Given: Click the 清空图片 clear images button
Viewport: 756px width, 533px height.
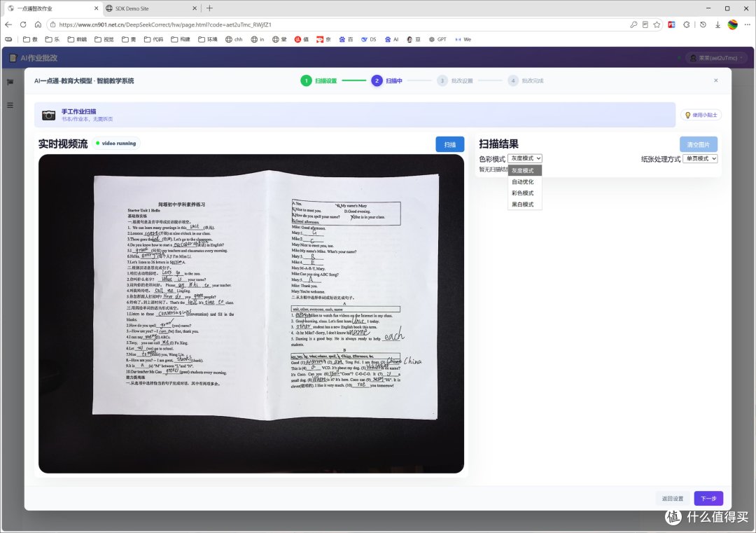Looking at the screenshot, I should (699, 144).
